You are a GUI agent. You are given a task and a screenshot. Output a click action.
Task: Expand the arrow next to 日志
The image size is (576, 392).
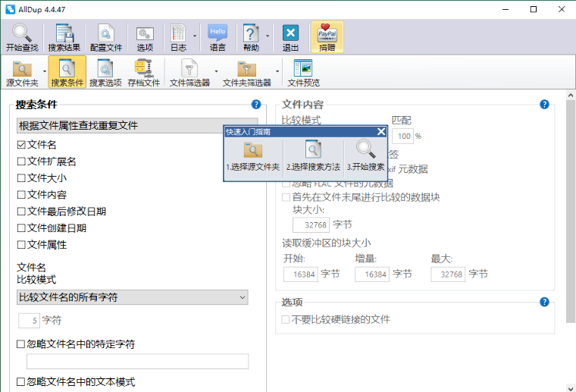pyautogui.click(x=195, y=36)
